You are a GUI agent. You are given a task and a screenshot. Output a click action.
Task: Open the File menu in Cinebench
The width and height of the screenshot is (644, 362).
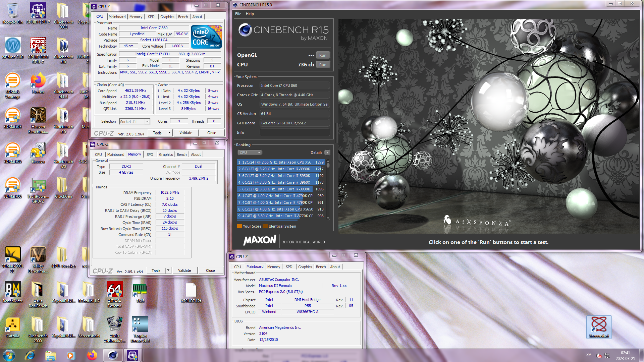[x=238, y=14]
